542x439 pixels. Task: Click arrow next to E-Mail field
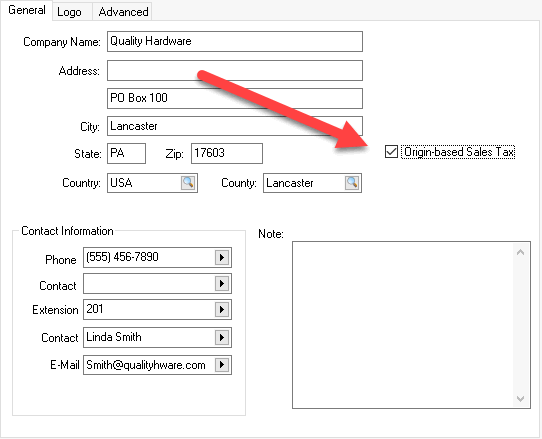click(222, 365)
